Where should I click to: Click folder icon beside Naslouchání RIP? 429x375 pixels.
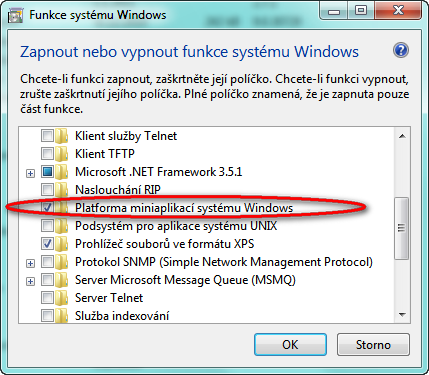[x=62, y=190]
